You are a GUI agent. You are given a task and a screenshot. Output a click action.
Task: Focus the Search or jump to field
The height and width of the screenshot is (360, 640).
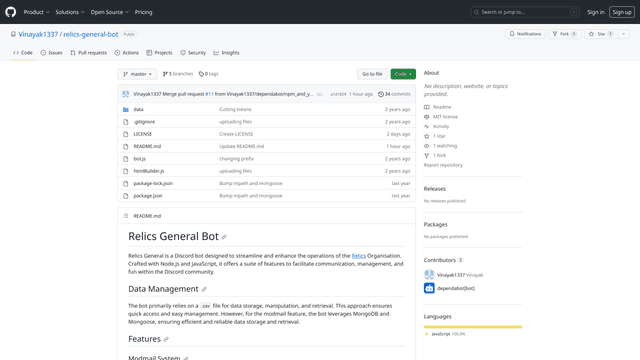coord(525,12)
